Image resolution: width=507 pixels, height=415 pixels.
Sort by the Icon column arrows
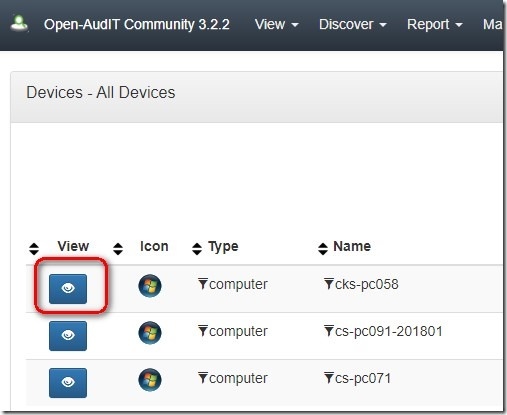tap(118, 249)
